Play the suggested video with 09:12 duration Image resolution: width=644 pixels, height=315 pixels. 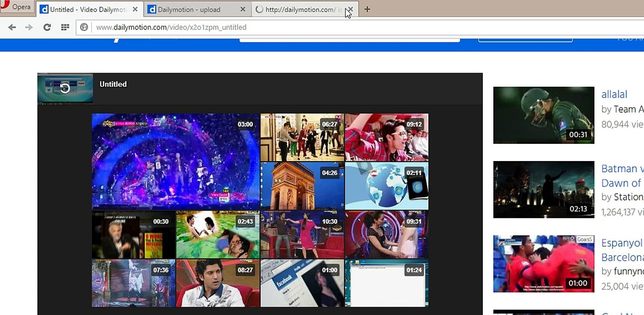point(387,137)
